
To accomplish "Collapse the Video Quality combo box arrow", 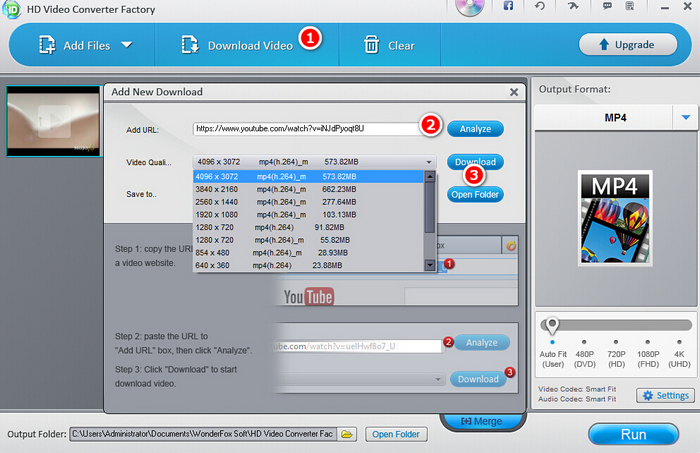I will coord(429,162).
